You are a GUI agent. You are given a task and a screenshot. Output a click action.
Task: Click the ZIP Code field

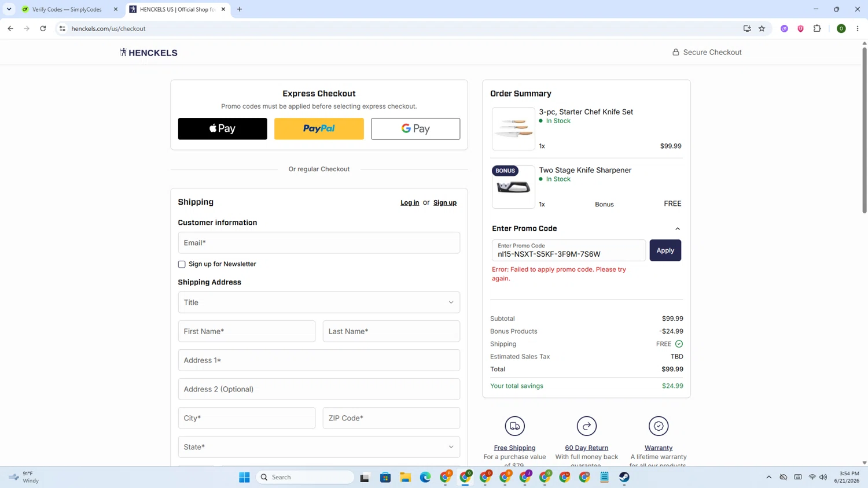(391, 418)
